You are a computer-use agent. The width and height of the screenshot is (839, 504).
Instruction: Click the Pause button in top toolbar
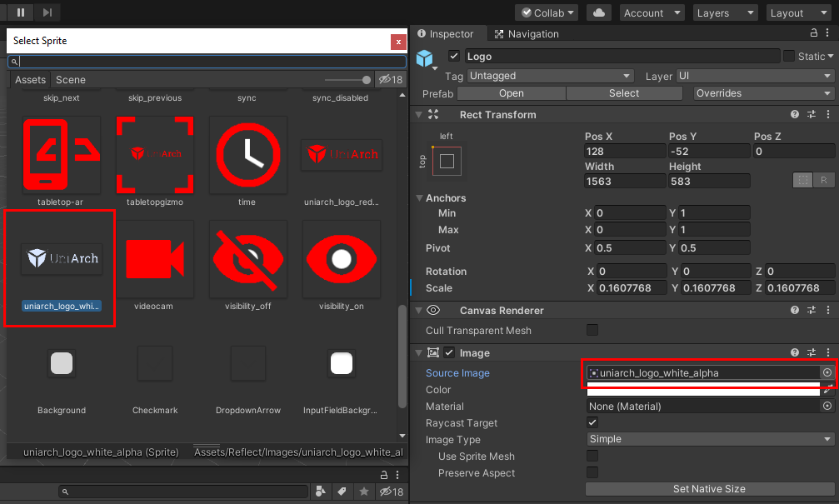click(20, 12)
